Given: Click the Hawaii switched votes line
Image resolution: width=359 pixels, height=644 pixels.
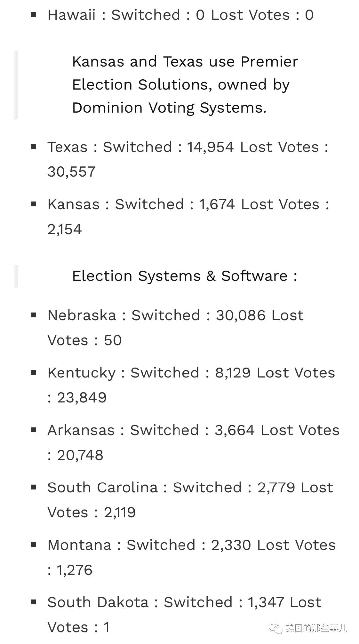Looking at the screenshot, I should coord(180,15).
